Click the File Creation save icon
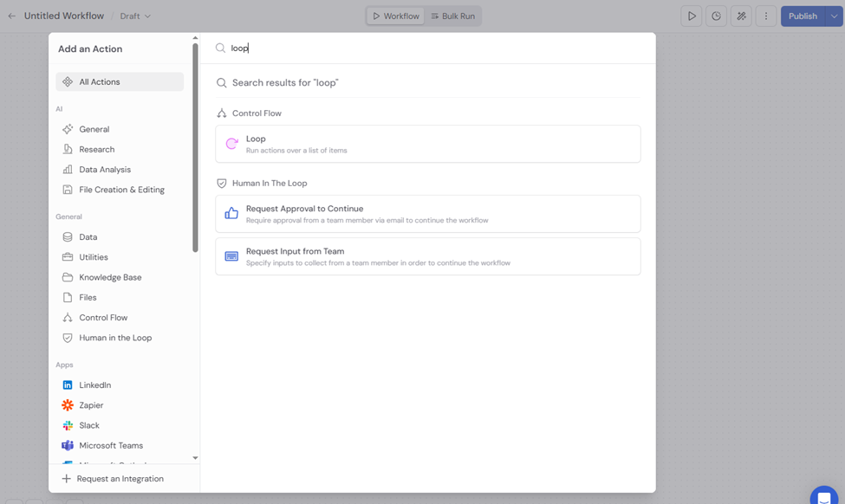845x504 pixels. click(68, 190)
